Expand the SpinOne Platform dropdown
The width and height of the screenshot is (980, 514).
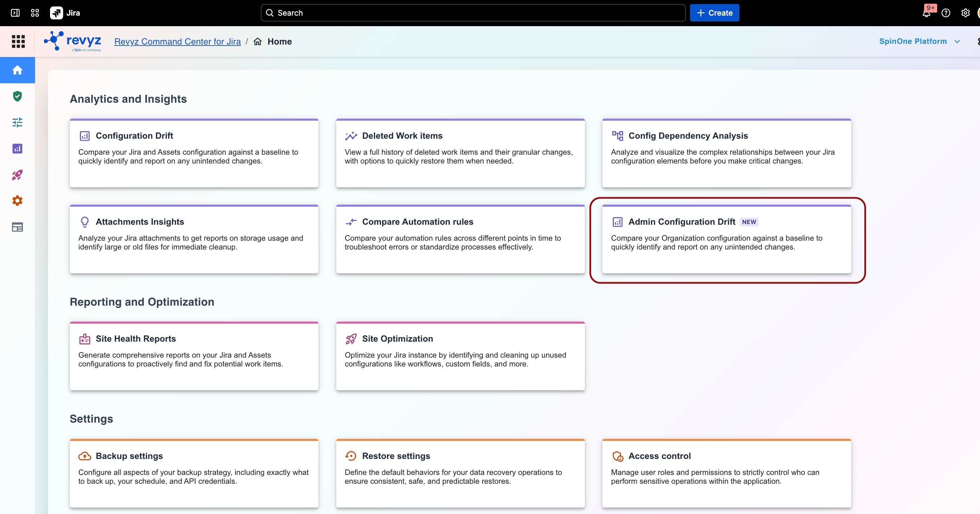tap(919, 41)
